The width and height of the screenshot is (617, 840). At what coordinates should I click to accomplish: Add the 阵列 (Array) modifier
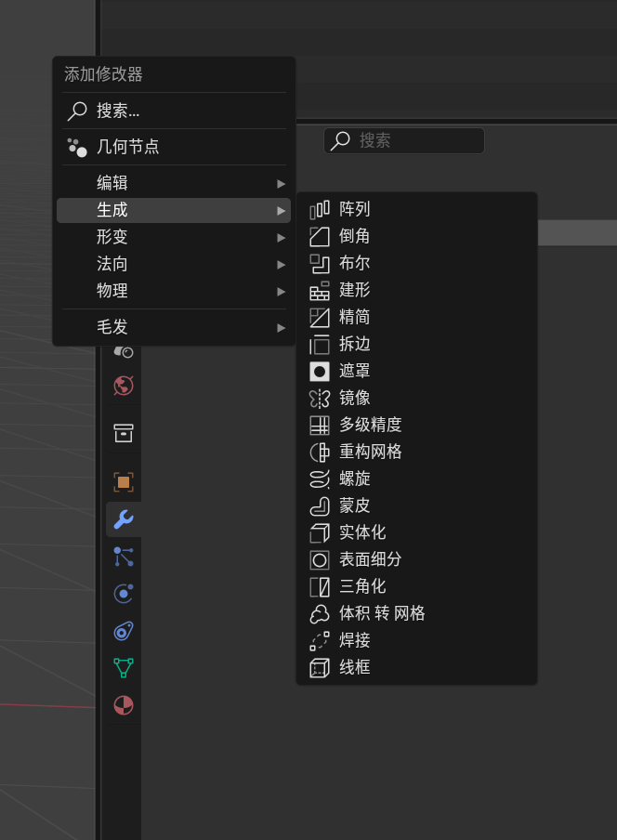[416, 209]
